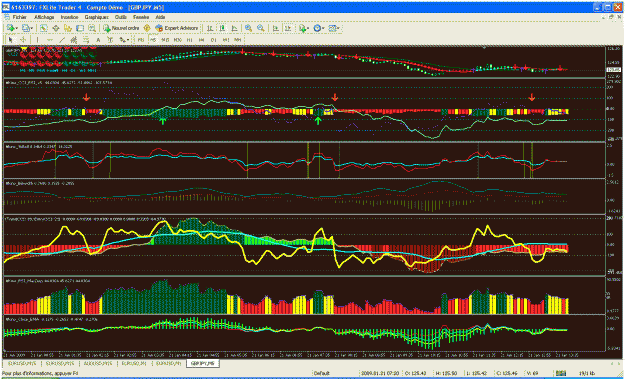Open the indicators list icon
This screenshot has height=379, width=625.
302,28
